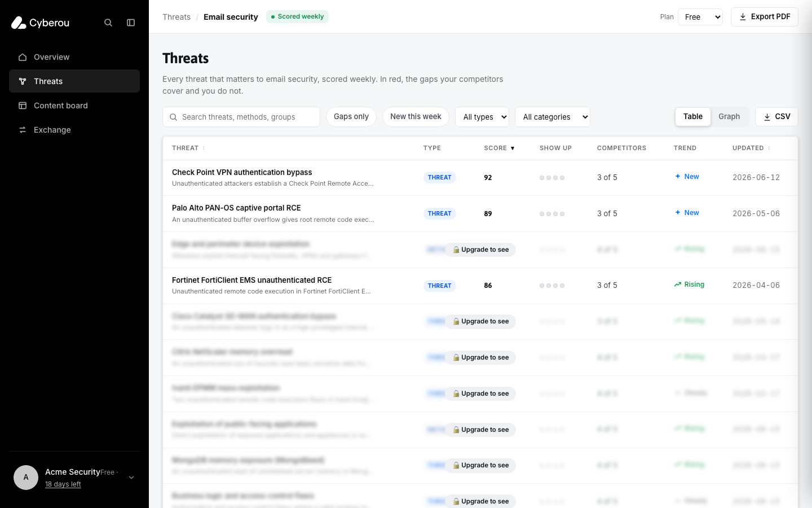Click the Cyberou logo

[40, 23]
